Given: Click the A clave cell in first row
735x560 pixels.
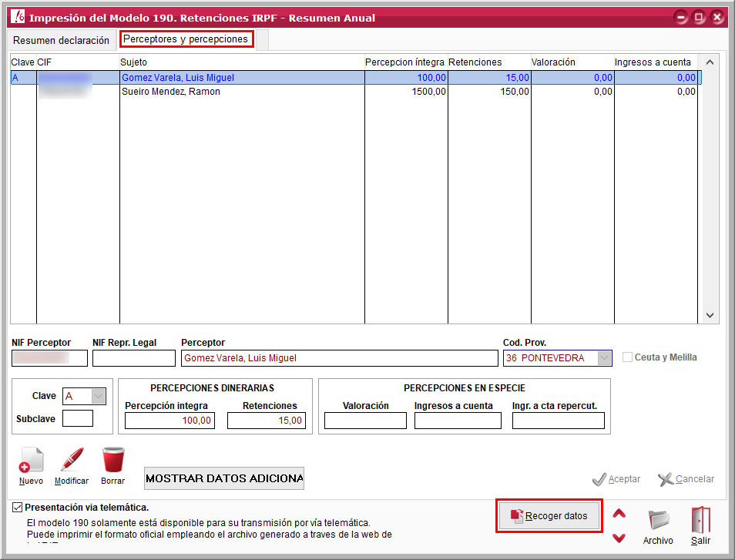Looking at the screenshot, I should point(23,78).
